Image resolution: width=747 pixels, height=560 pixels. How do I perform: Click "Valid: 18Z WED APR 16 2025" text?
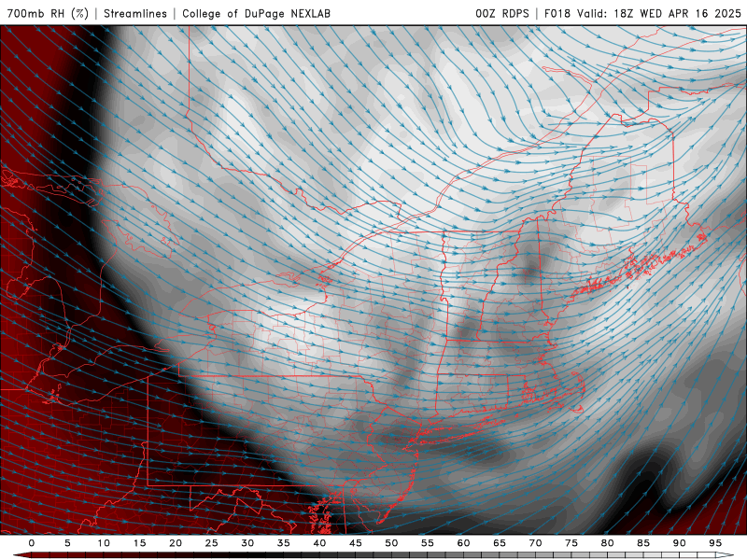(659, 13)
